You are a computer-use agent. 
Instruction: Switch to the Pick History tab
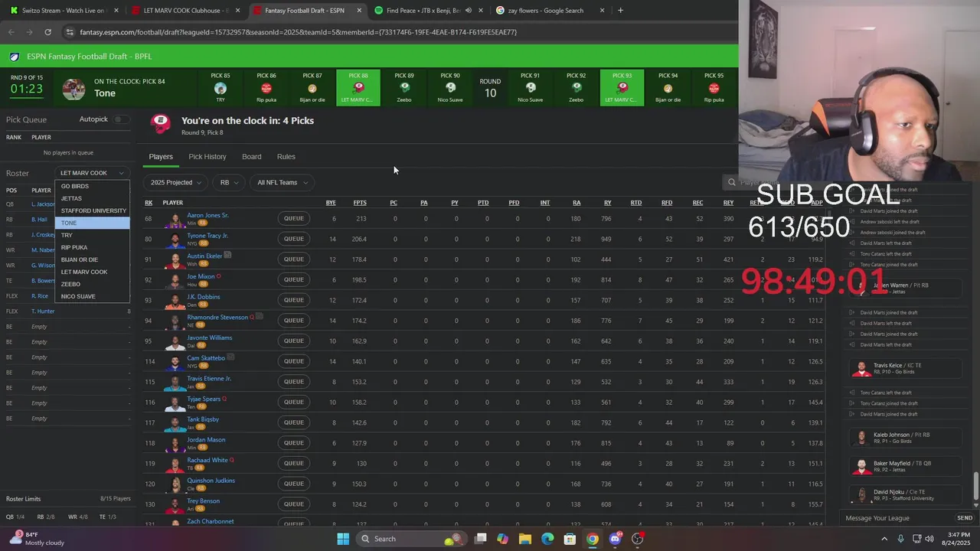click(207, 156)
